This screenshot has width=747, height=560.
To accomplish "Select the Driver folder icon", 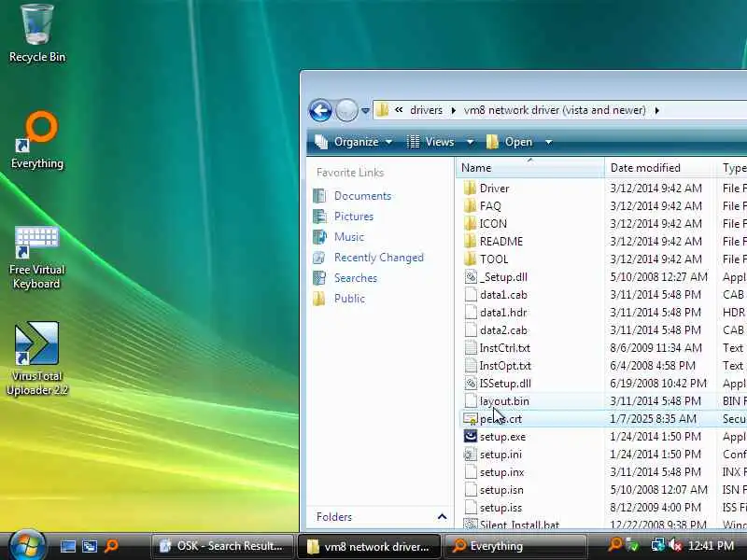I will pos(471,189).
